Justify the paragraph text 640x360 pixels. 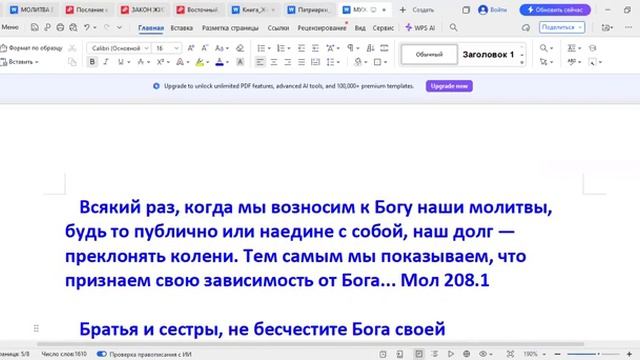[x=301, y=62]
